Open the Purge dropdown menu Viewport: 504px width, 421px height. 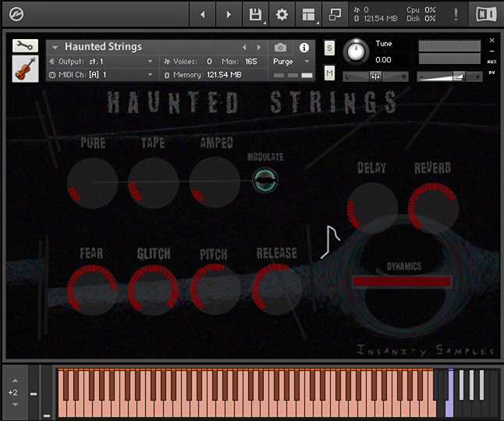[291, 61]
